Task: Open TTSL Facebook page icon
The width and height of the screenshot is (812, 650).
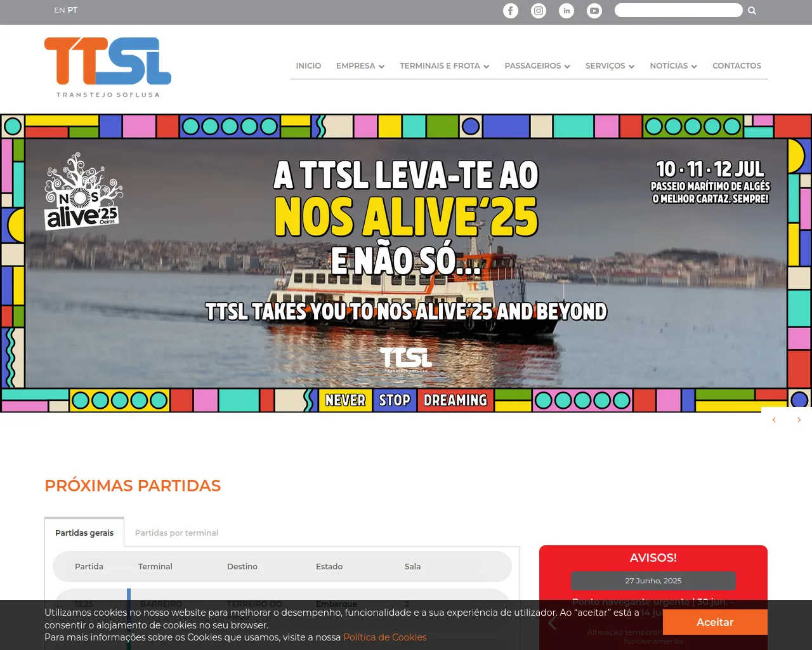Action: click(511, 11)
